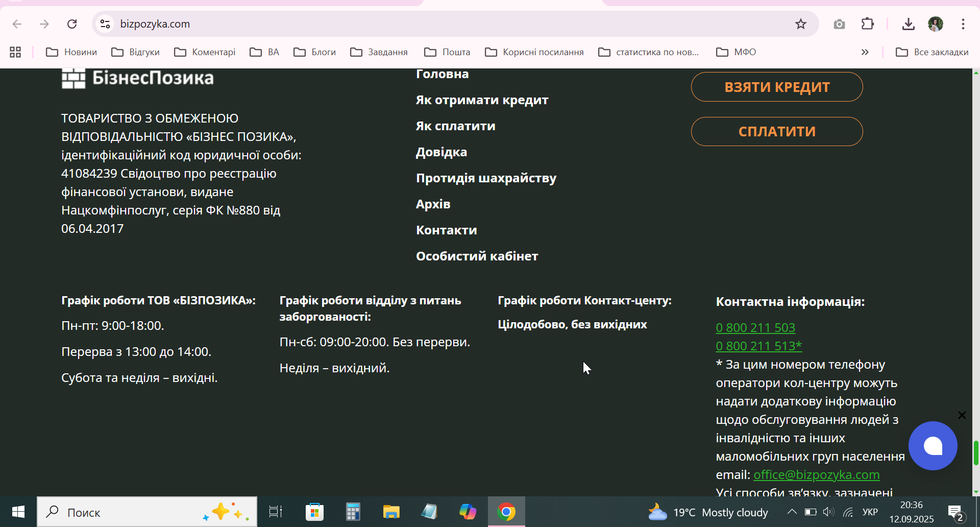The width and height of the screenshot is (980, 527).
Task: Go back to the previous page
Action: coord(17,24)
